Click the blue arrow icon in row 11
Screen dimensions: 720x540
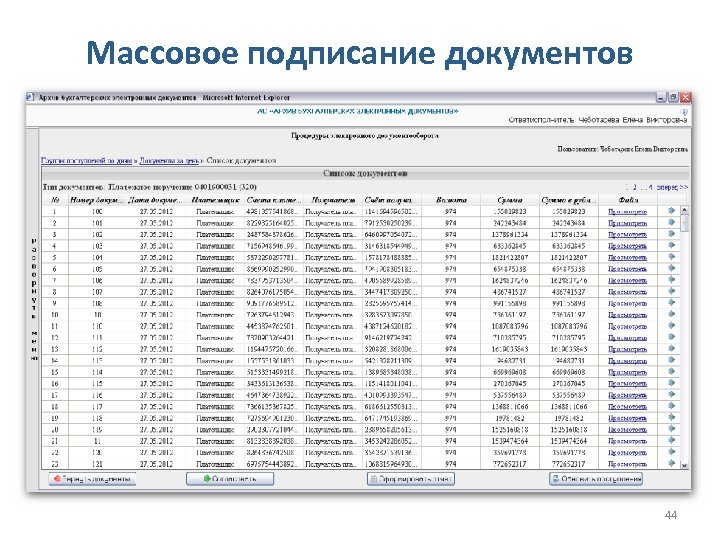[x=671, y=326]
